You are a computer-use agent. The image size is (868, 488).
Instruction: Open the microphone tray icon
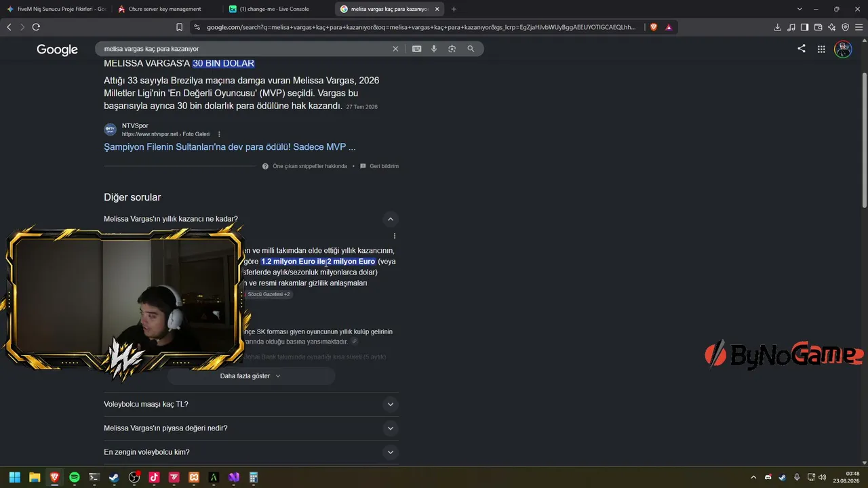point(797,477)
